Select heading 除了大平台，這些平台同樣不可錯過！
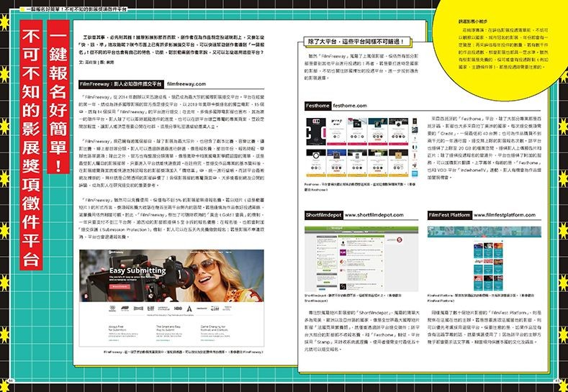Image resolution: width=568 pixels, height=392 pixels. [357, 42]
